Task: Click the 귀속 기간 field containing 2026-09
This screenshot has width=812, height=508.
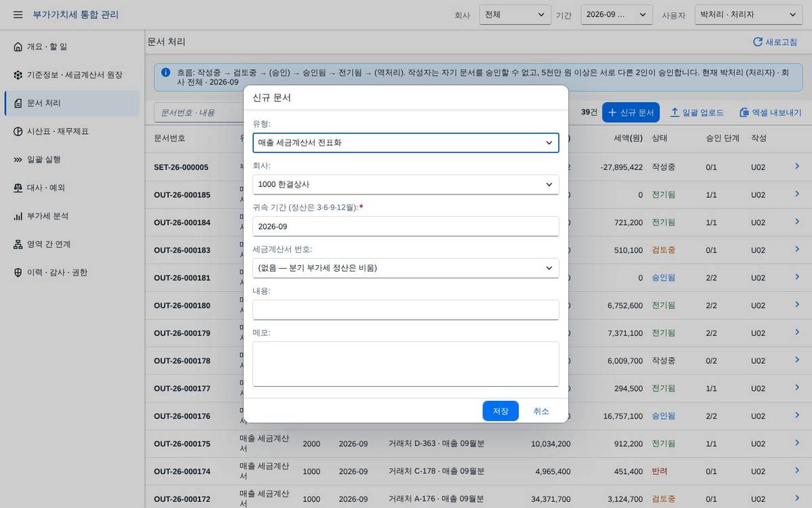Action: [x=406, y=226]
